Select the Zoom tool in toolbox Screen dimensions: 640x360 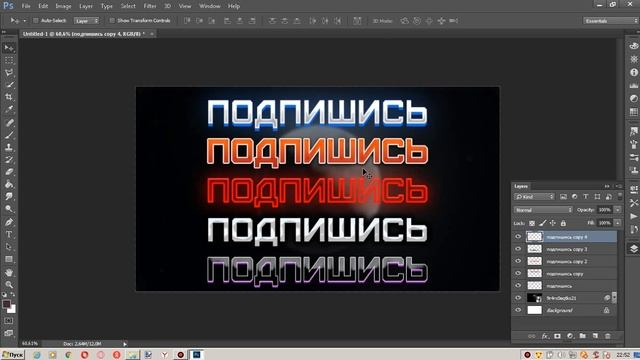pos(9,284)
